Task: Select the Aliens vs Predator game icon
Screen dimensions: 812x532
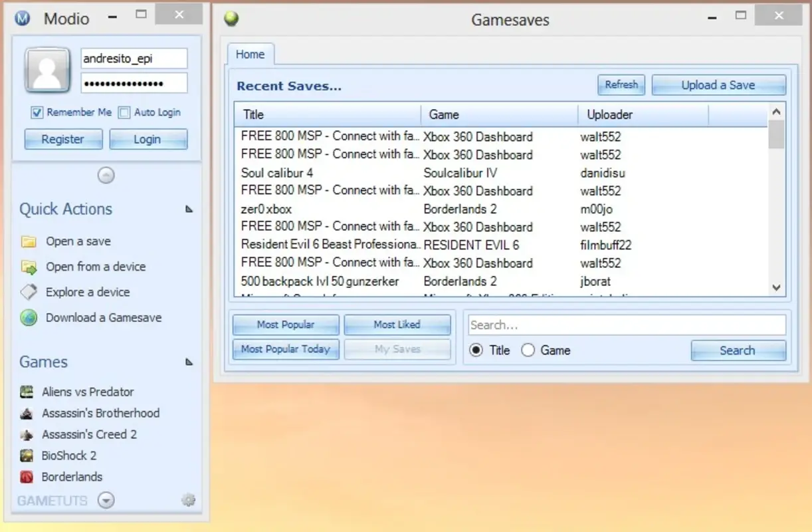Action: pos(28,392)
